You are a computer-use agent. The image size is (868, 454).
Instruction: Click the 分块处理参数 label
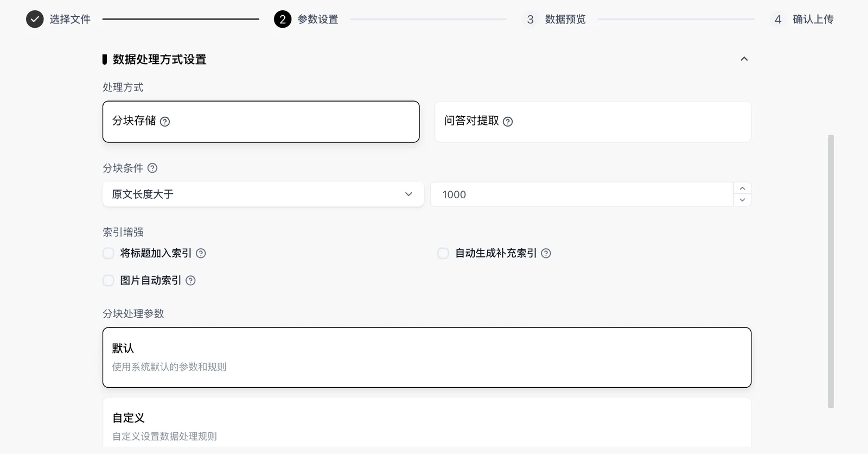133,314
